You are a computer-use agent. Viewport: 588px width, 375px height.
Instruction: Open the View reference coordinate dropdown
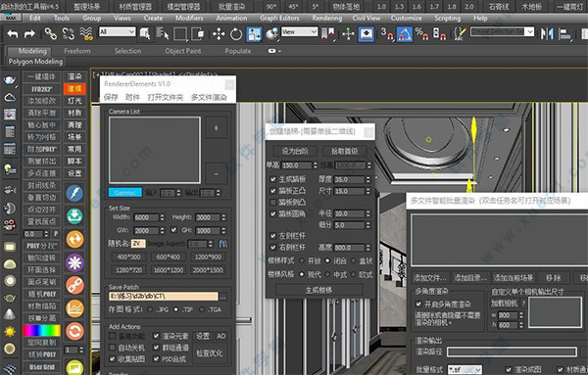pyautogui.click(x=300, y=32)
